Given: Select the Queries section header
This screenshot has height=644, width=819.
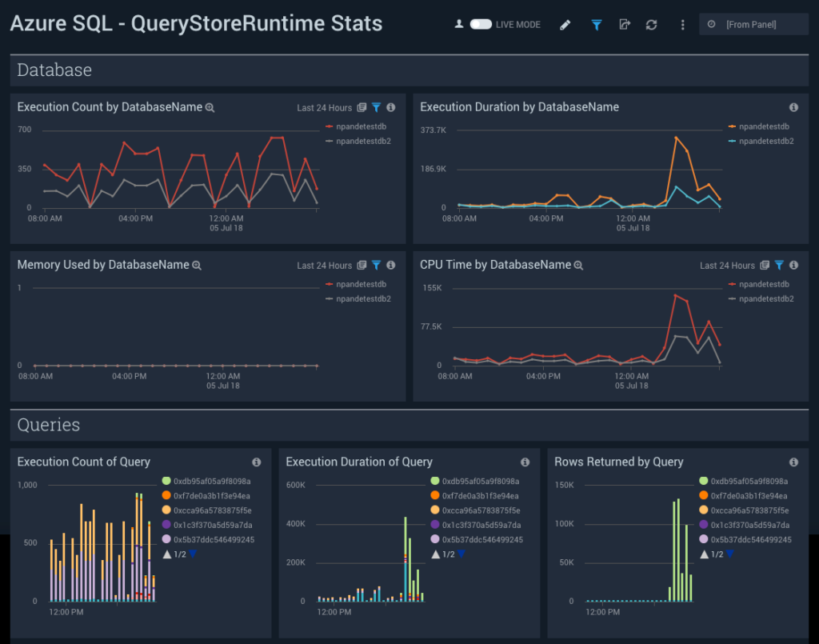Looking at the screenshot, I should click(x=409, y=425).
